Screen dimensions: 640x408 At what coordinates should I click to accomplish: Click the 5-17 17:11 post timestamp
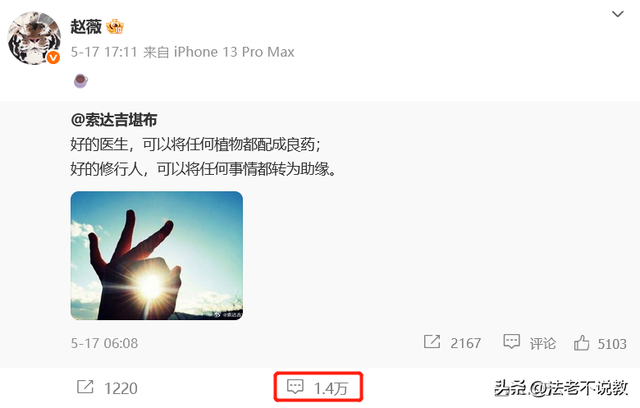point(104,52)
